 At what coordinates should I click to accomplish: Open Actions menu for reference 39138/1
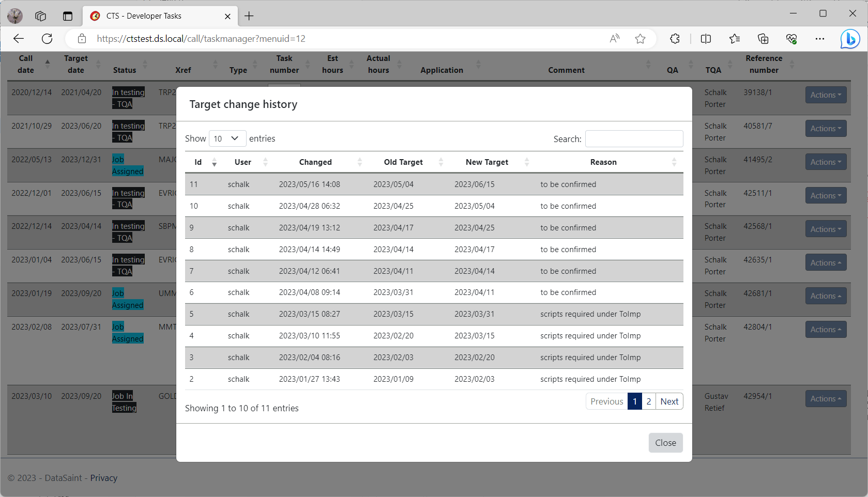coord(826,95)
